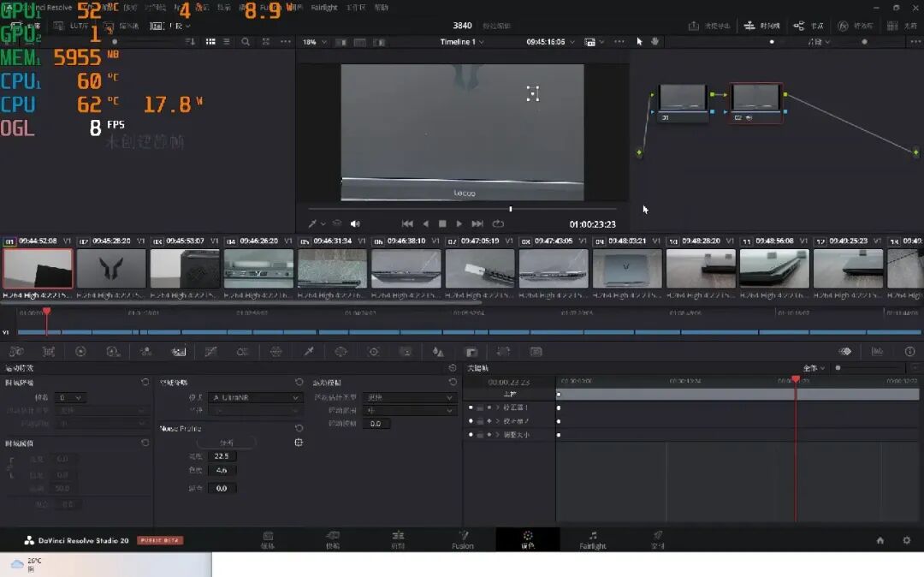Viewport: 924px width, 577px height.
Task: Select clip 03 thumbnail 09:45:53:07
Action: [x=185, y=268]
